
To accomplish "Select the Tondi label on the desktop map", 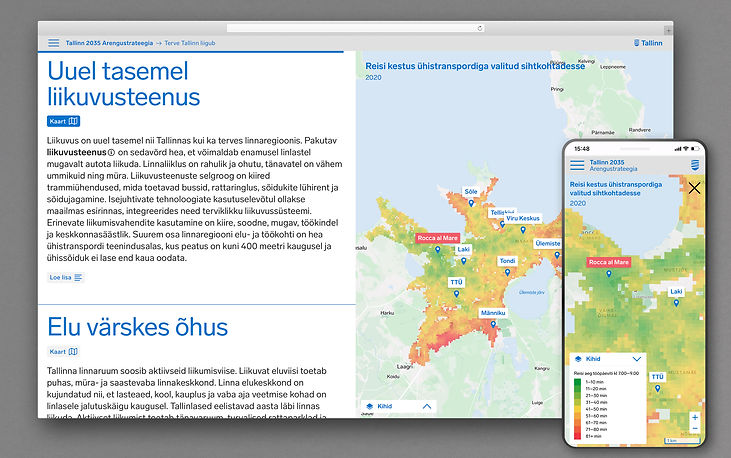I will (x=507, y=261).
